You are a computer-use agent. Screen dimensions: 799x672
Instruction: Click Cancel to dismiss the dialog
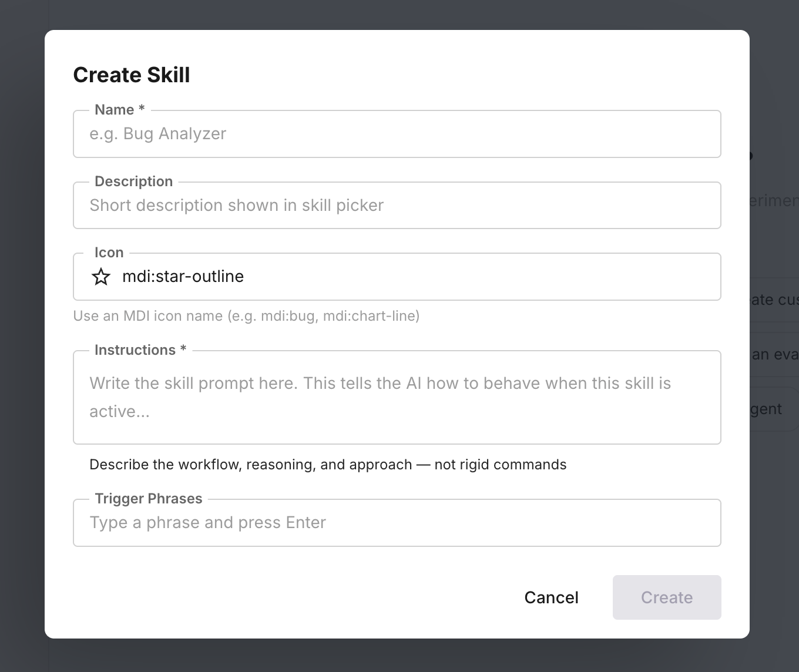[x=550, y=597]
